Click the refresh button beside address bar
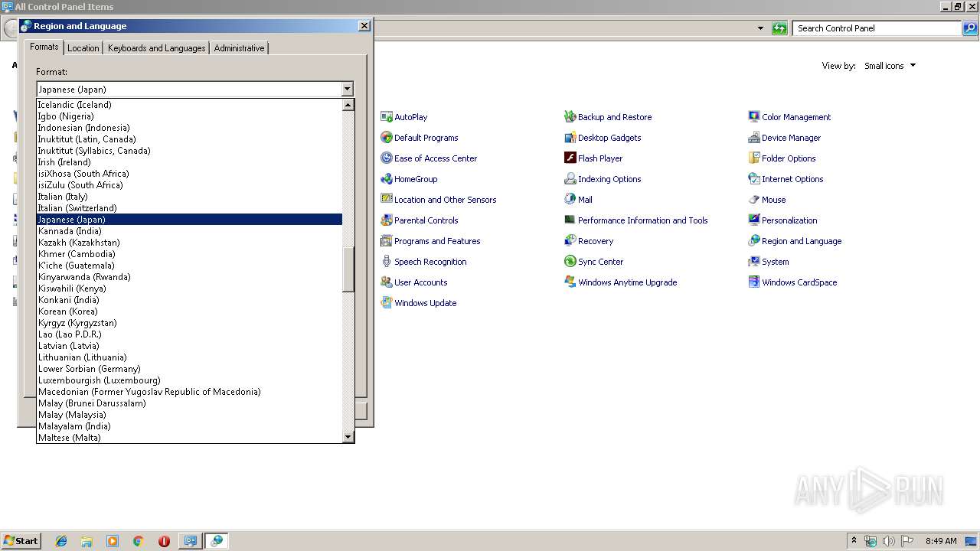Screen dimensions: 980x551 click(x=779, y=28)
